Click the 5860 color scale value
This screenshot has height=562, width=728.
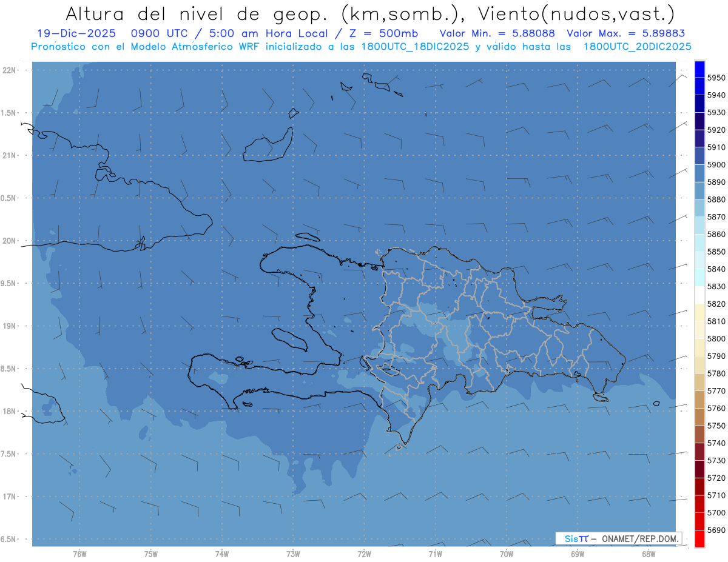pos(716,235)
